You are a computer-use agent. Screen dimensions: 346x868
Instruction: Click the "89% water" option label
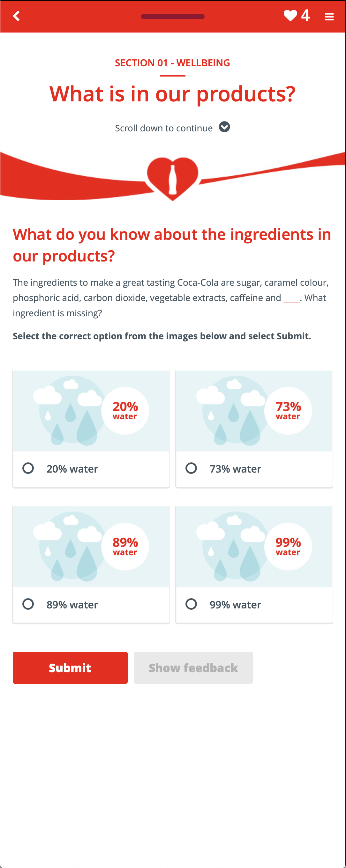pyautogui.click(x=72, y=605)
